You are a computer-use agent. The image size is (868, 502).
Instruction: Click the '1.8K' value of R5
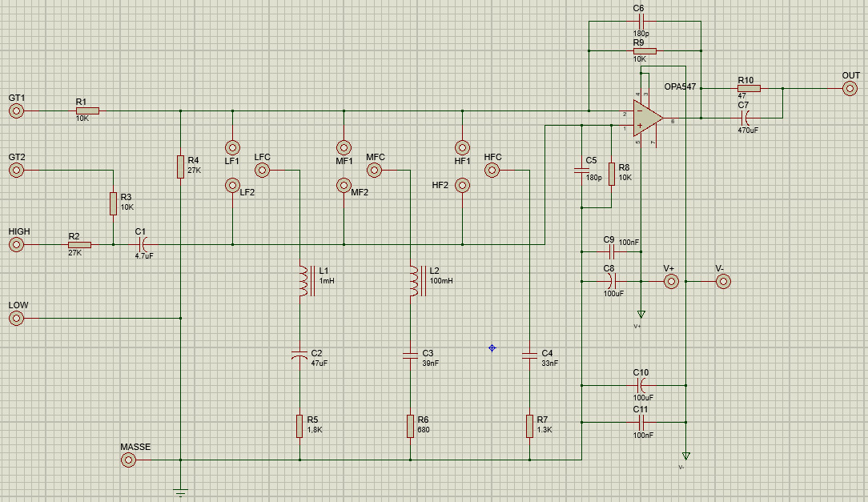point(315,429)
